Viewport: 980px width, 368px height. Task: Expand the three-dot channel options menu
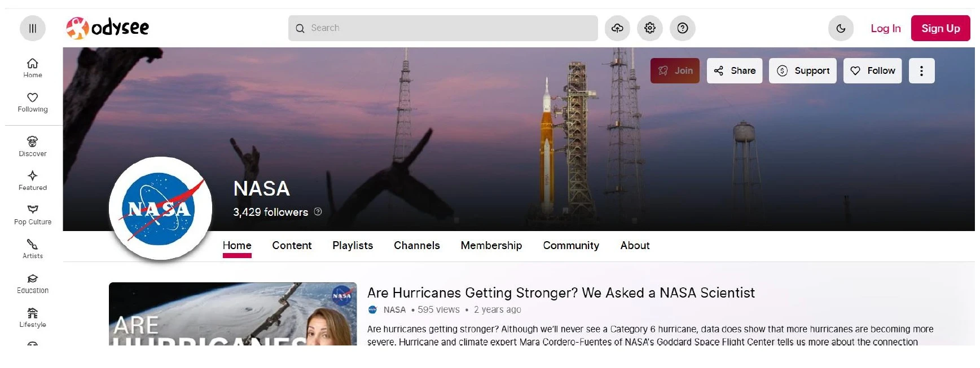921,71
